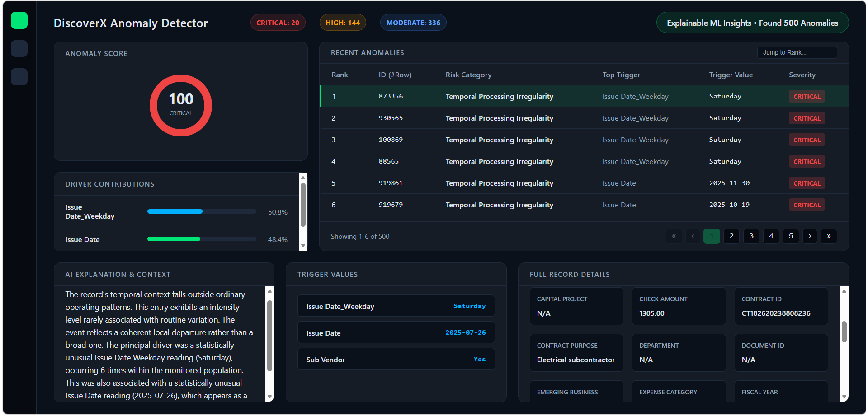Click AI Explanation scrollbar thumb
This screenshot has width=868, height=416.
click(x=270, y=336)
